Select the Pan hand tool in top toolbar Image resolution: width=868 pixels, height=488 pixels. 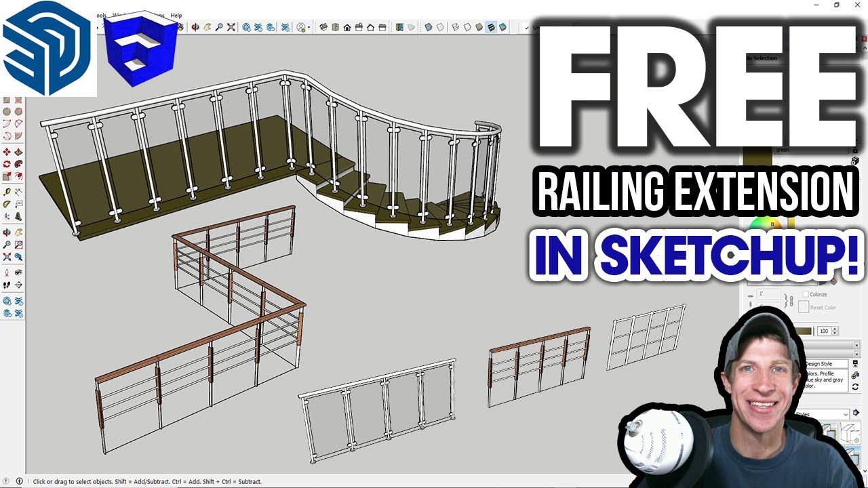[207, 27]
